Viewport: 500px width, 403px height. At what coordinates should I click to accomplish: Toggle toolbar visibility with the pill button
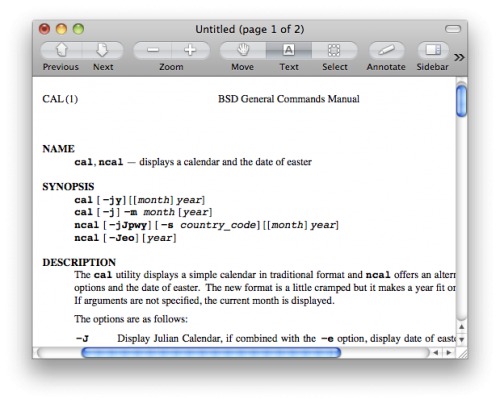[x=453, y=29]
